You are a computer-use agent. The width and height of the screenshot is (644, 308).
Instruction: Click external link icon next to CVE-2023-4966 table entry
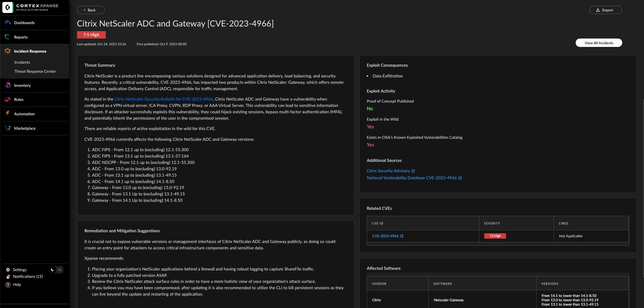click(x=402, y=236)
